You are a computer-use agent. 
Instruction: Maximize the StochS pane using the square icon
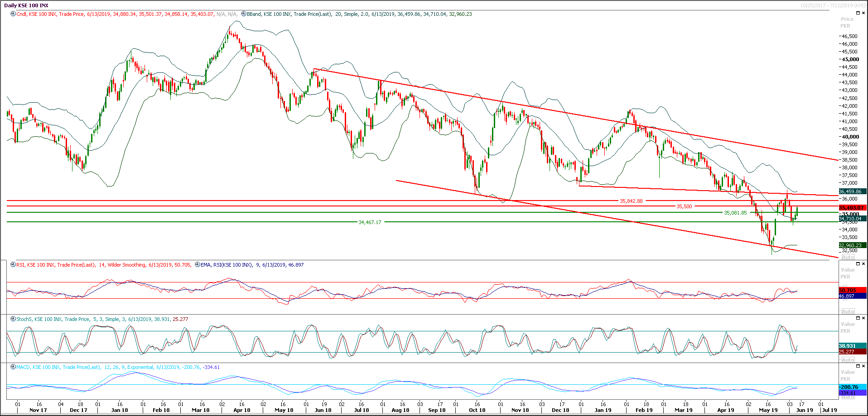coord(858,317)
